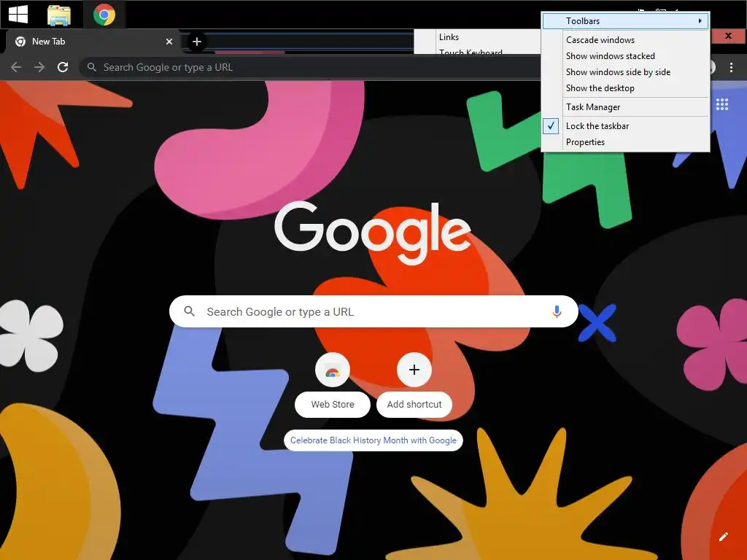Open File Explorer from the taskbar
The image size is (747, 560).
(x=59, y=15)
